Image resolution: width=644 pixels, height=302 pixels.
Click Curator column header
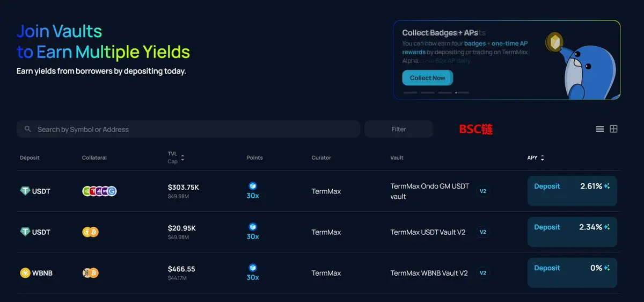click(x=321, y=157)
